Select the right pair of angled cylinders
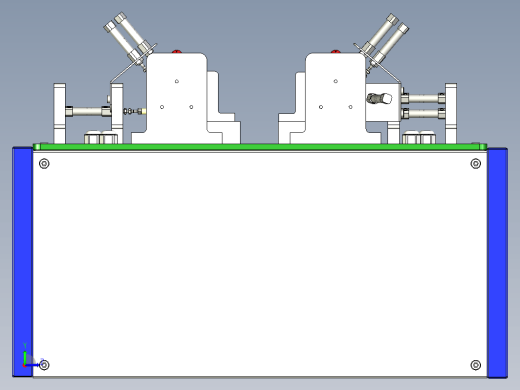520x390 pixels. click(383, 39)
